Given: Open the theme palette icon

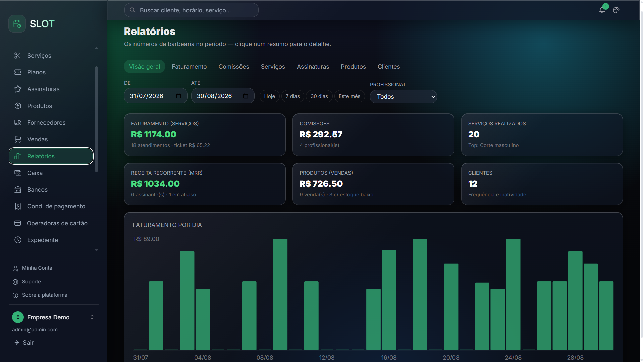Looking at the screenshot, I should click(x=616, y=10).
